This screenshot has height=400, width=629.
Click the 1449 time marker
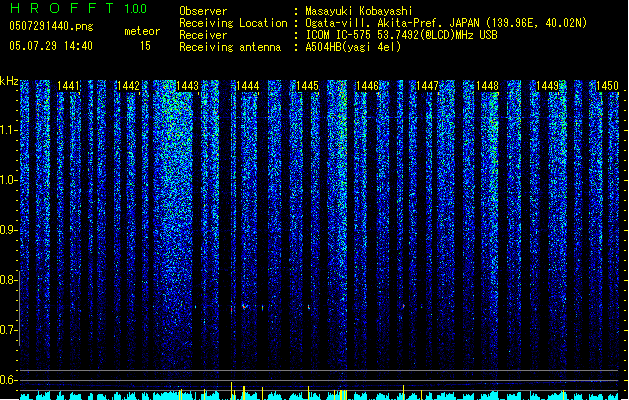point(547,86)
